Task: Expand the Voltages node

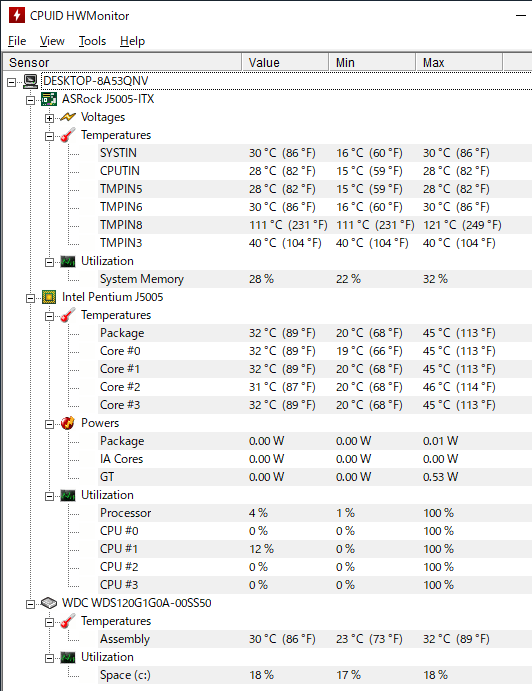Action: (x=49, y=118)
